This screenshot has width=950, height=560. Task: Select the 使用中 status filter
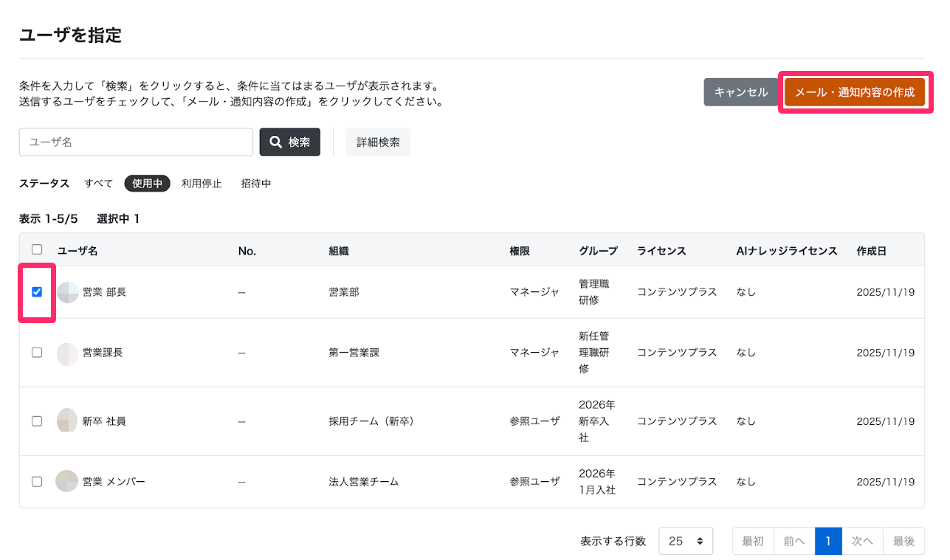click(x=148, y=184)
